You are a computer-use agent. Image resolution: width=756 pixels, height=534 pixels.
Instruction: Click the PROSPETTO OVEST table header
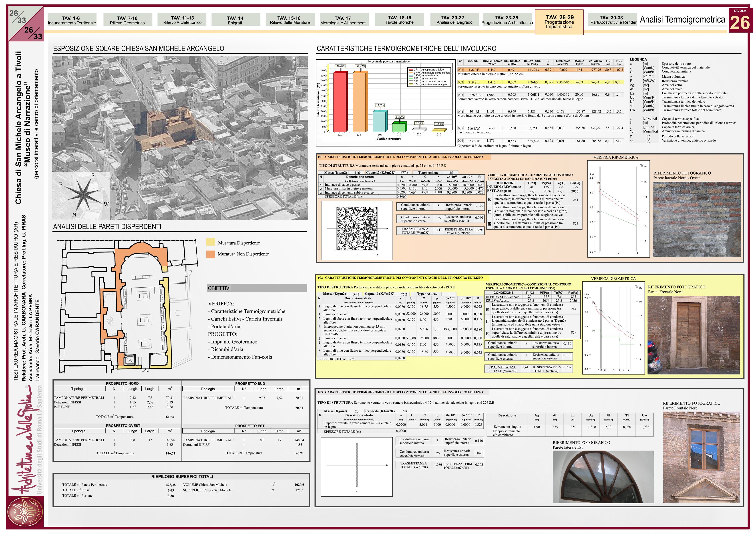pyautogui.click(x=123, y=426)
